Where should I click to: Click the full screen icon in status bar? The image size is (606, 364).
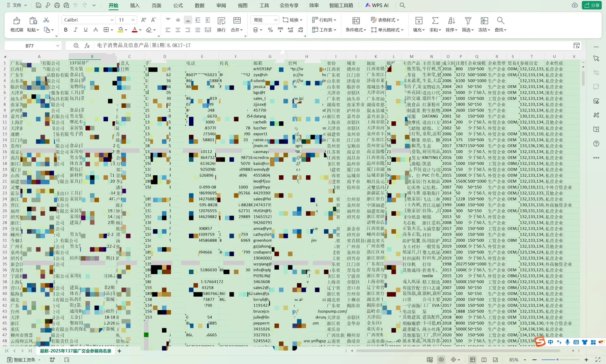coord(598,360)
